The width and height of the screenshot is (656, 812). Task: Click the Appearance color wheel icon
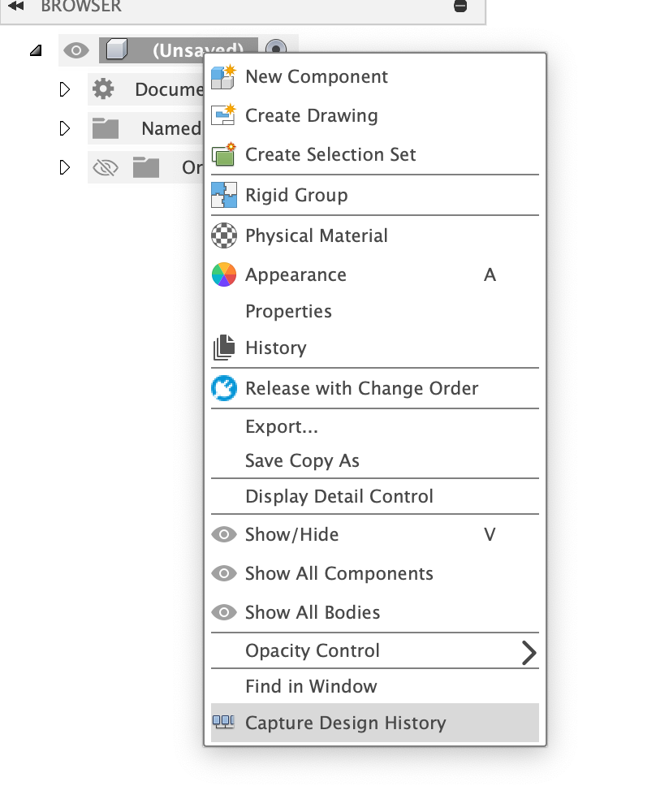coord(224,274)
